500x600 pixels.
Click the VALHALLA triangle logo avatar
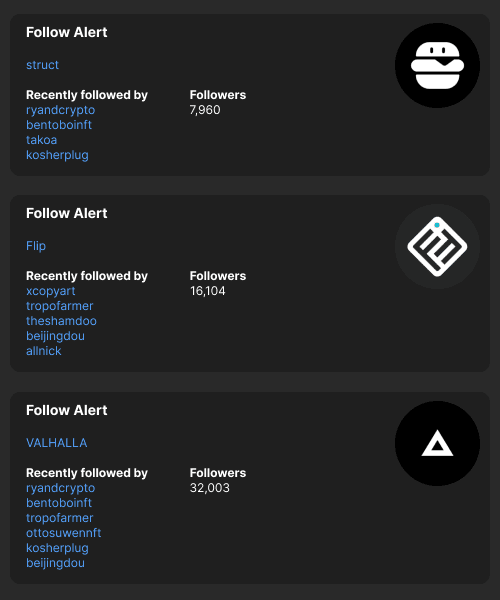[x=437, y=443]
